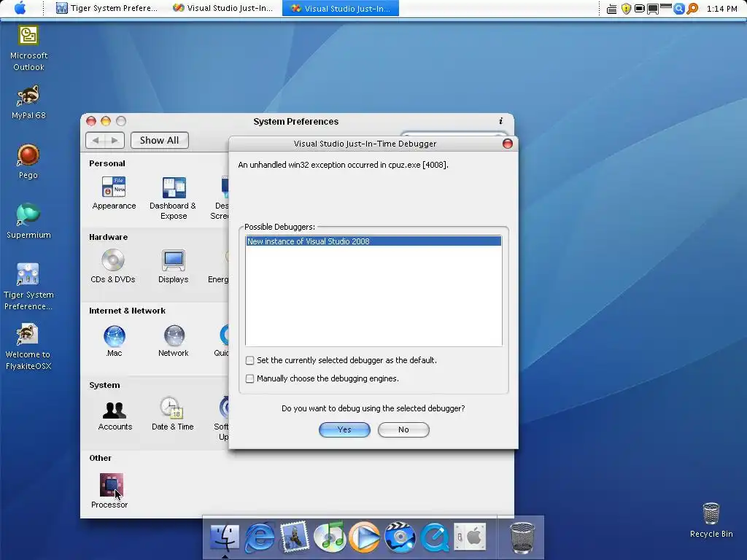Click the Apple menu logo
This screenshot has width=747, height=560.
pyautogui.click(x=20, y=8)
